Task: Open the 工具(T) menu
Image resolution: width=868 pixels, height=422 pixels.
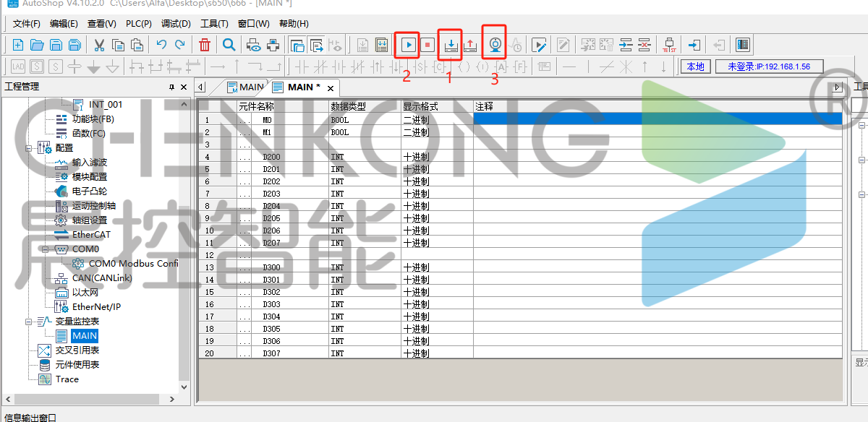Action: [x=213, y=24]
